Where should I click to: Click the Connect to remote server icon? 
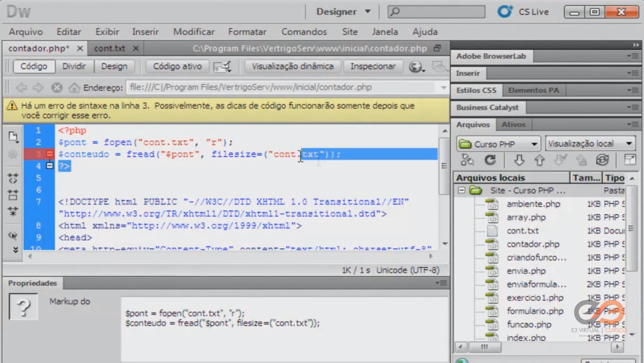coord(467,160)
